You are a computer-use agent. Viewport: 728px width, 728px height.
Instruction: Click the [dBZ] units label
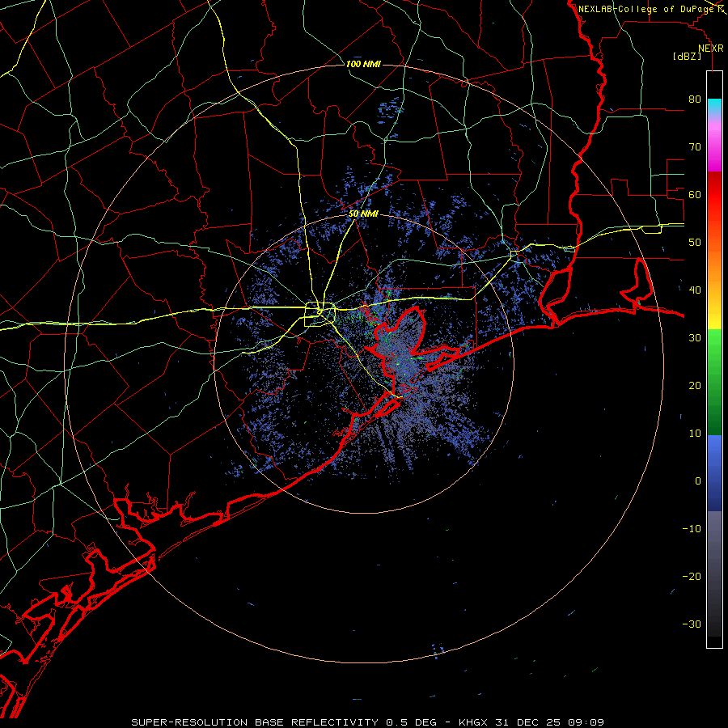(687, 56)
